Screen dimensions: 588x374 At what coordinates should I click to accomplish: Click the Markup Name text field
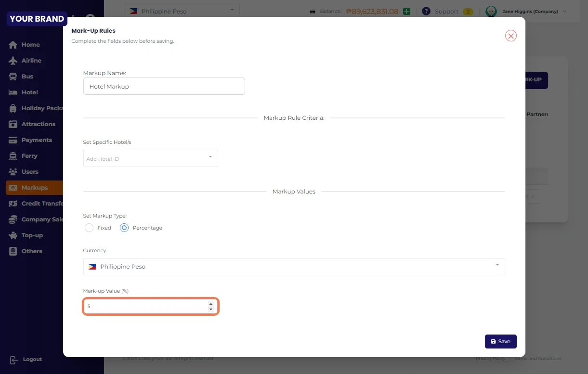click(164, 87)
